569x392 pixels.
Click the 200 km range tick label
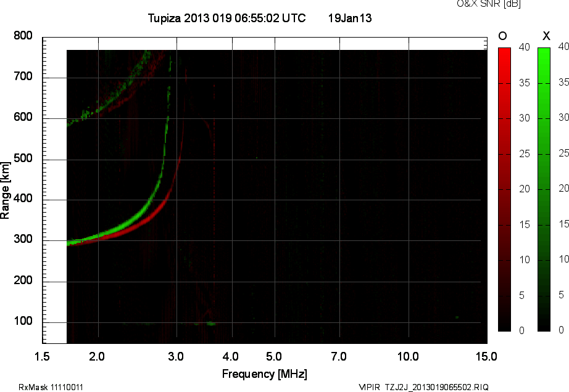point(23,280)
